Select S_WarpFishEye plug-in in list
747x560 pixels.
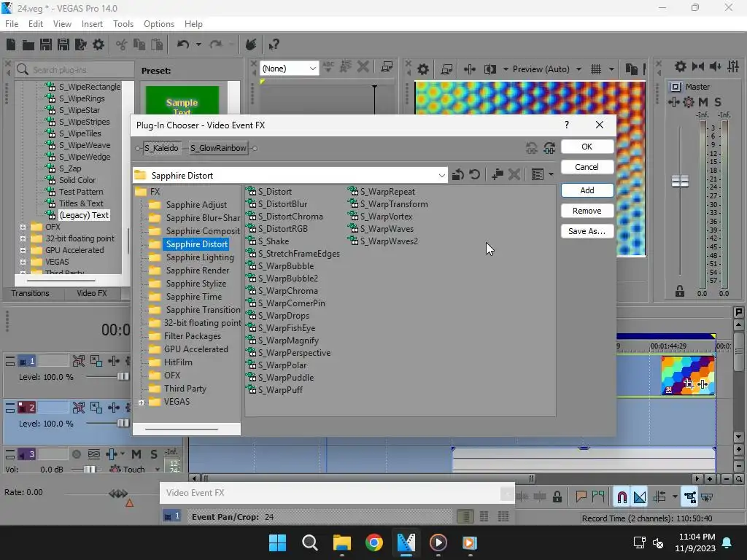[287, 328]
